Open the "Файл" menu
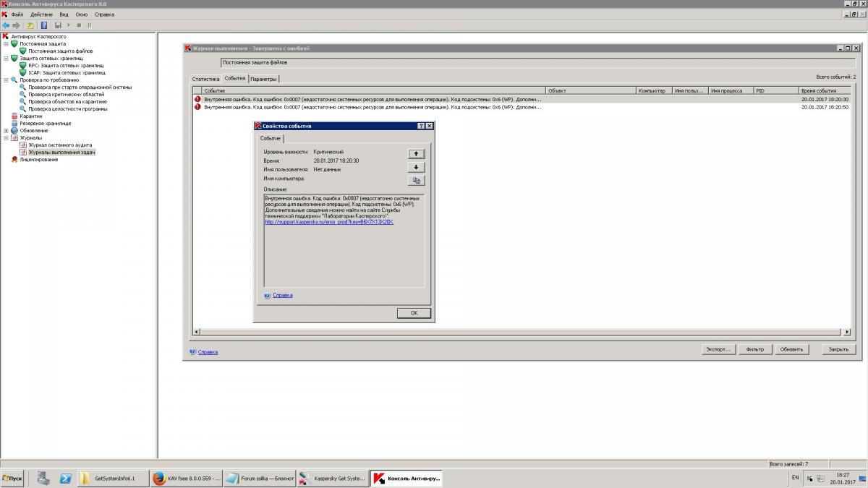The image size is (868, 488). pyautogui.click(x=17, y=14)
